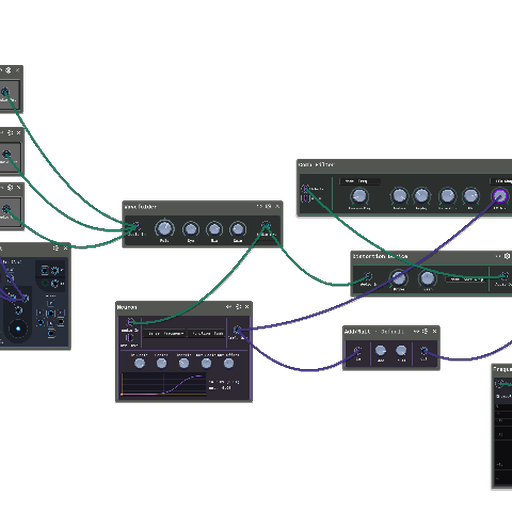This screenshot has width=512, height=512.
Task: Click the Wave Folder audio input port
Action: (x=136, y=226)
